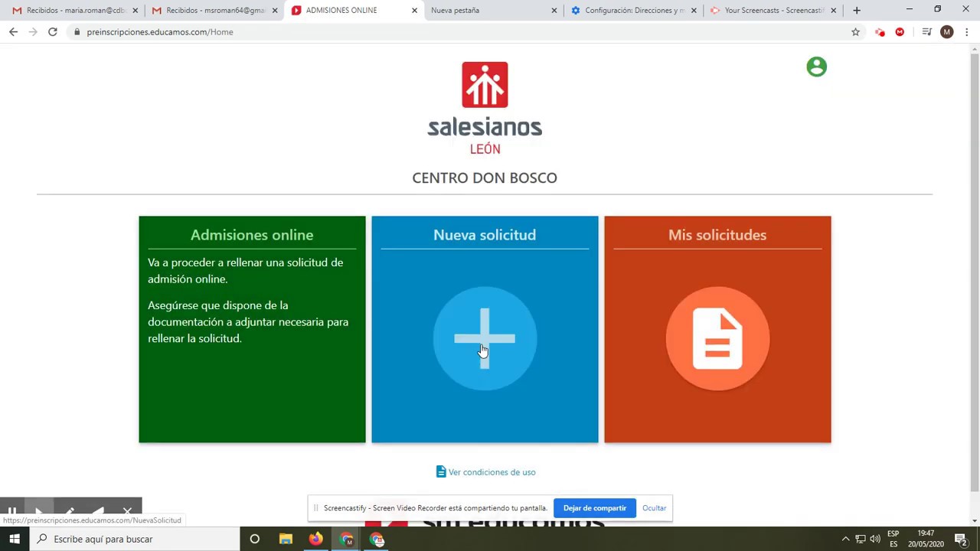Click the padlock site info icon
Image resolution: width=980 pixels, height=551 pixels.
click(x=77, y=32)
